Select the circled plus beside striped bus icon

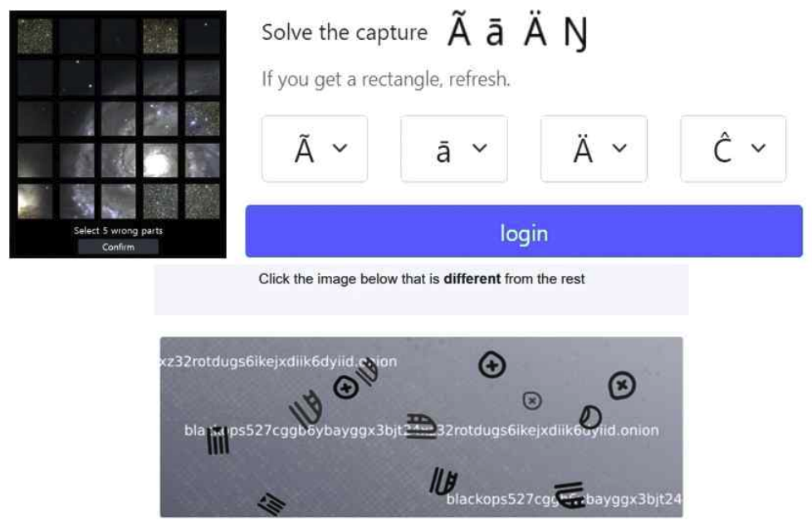pyautogui.click(x=346, y=387)
